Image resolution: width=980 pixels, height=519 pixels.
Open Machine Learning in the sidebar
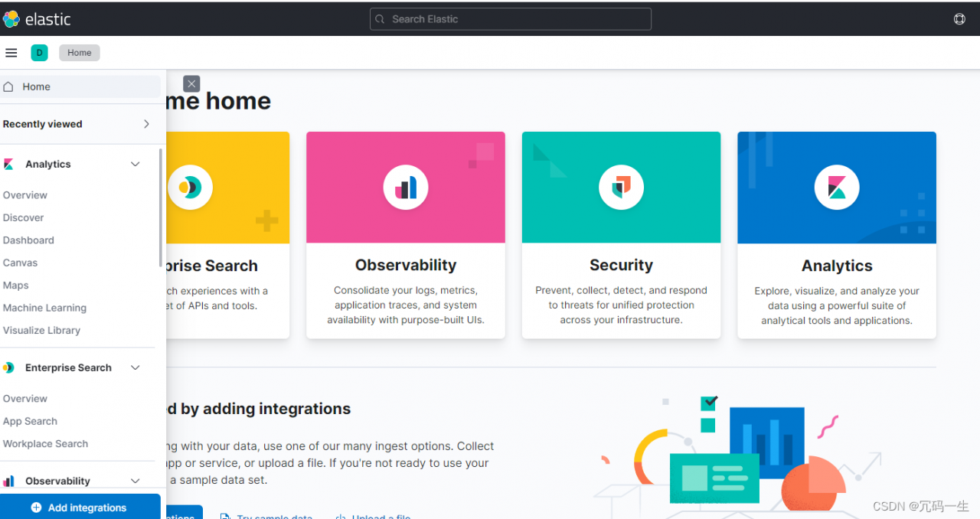[44, 308]
